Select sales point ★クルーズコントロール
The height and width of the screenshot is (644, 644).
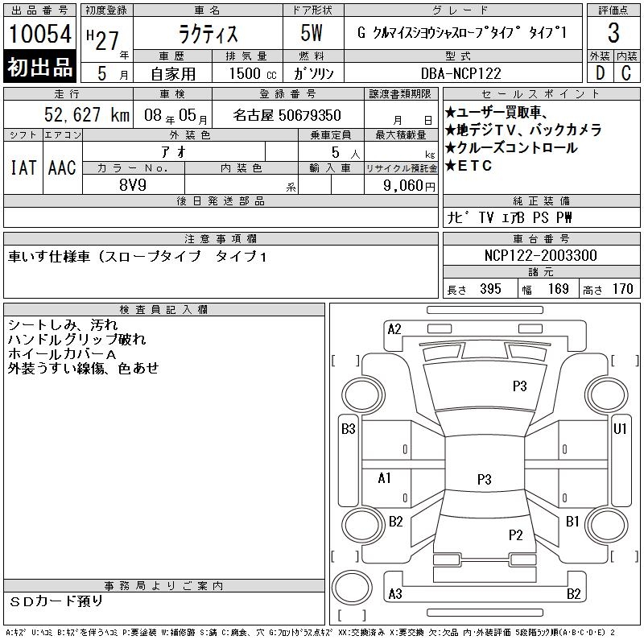coord(511,148)
